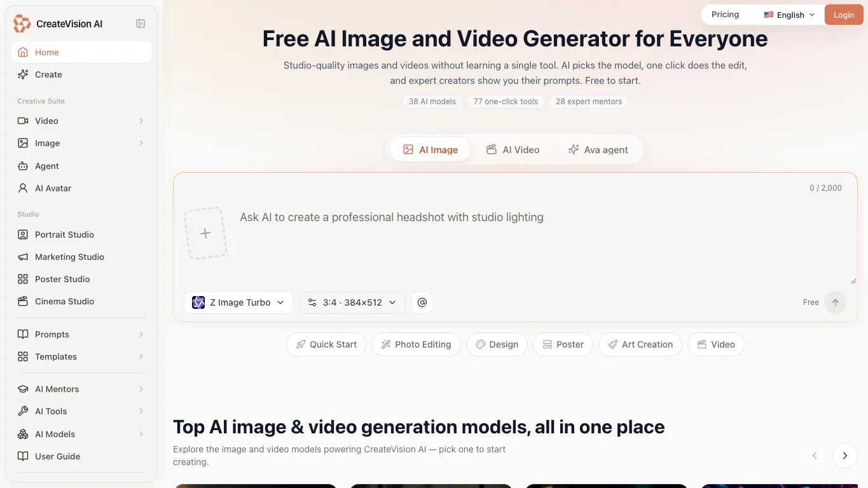Go to next models with right arrow
The image size is (868, 488).
[845, 456]
